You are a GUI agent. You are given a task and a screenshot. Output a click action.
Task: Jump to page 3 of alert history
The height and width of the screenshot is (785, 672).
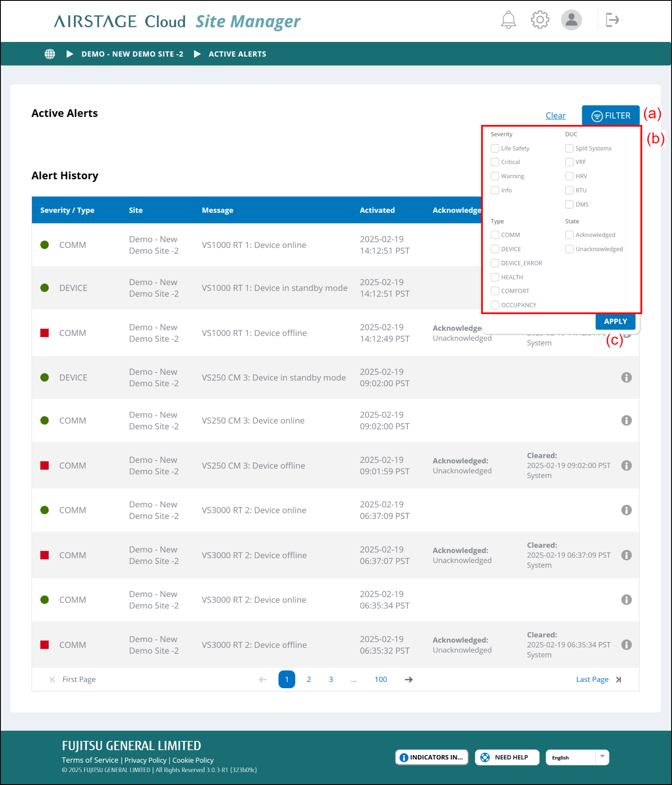pos(331,679)
